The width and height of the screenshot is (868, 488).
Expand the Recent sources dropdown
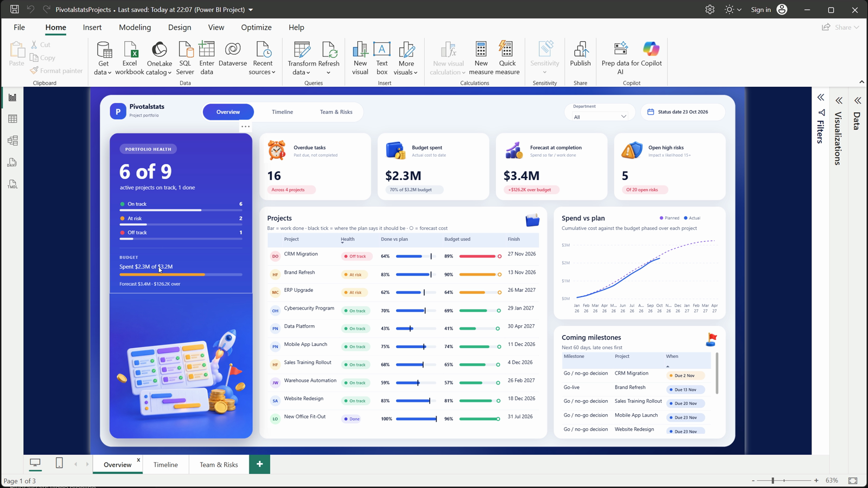pos(263,58)
